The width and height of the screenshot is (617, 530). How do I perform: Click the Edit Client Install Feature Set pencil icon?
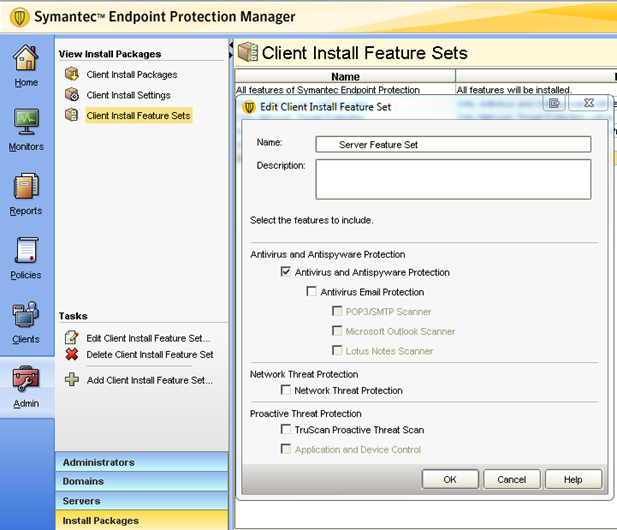click(72, 338)
